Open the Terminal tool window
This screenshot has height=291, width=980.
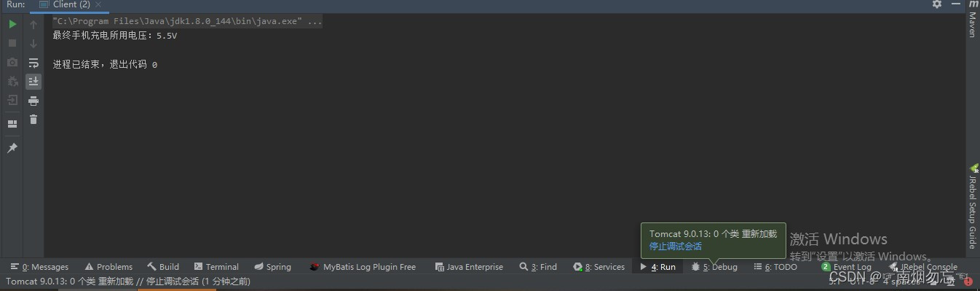point(216,267)
